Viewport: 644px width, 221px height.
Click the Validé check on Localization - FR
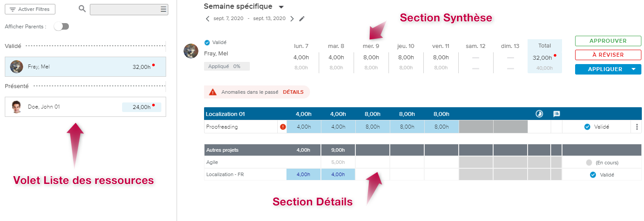[x=593, y=175]
